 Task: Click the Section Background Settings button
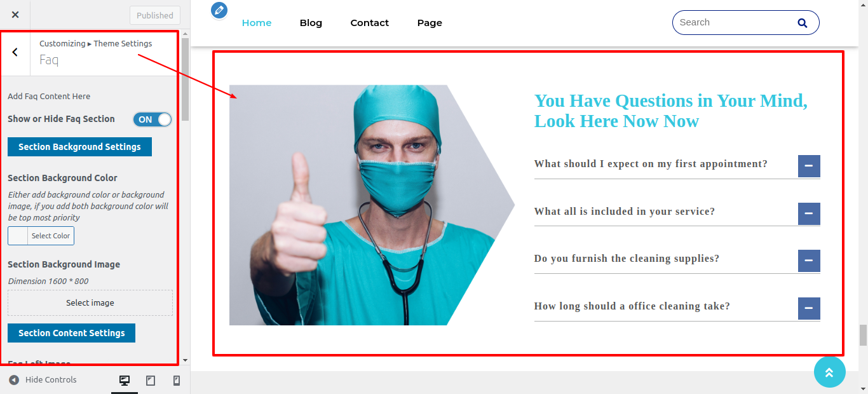click(x=79, y=147)
